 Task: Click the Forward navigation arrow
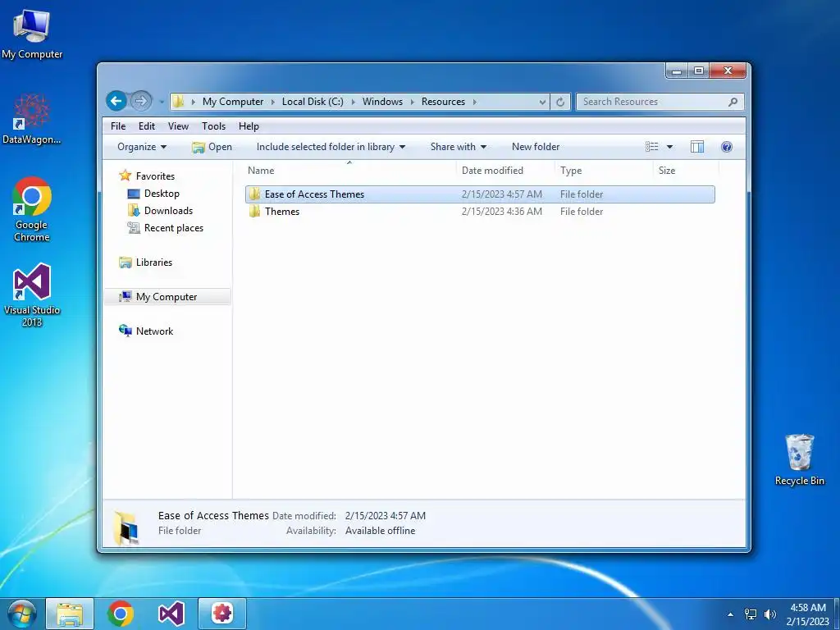tap(141, 101)
